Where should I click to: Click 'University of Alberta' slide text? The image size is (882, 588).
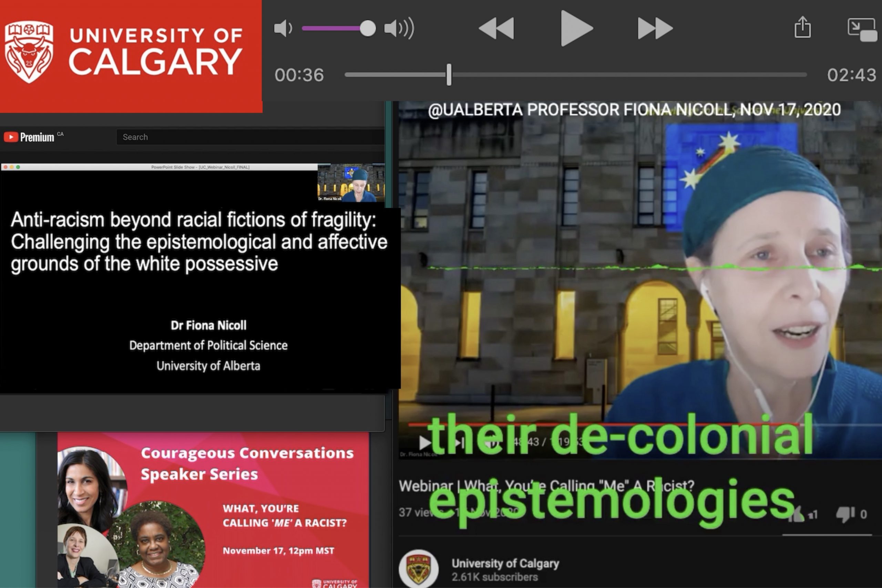[208, 366]
